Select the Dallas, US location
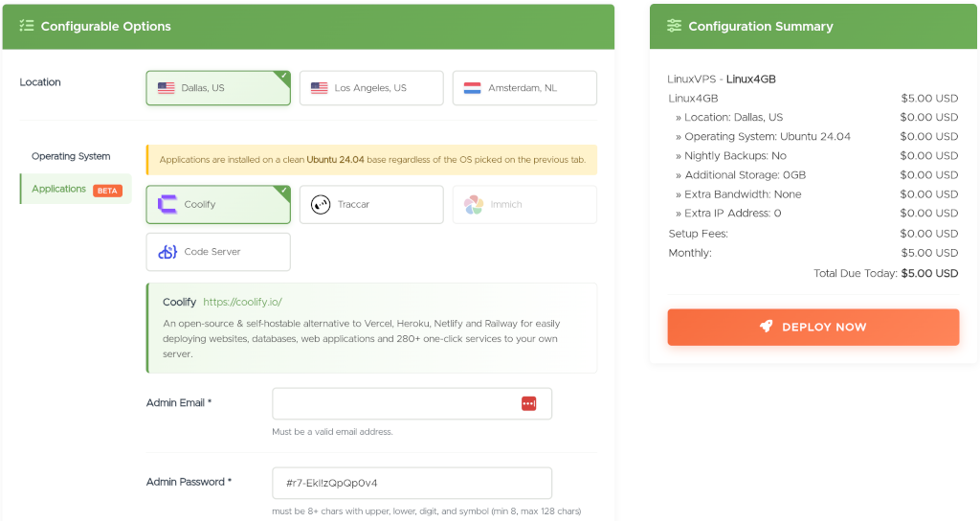The height and width of the screenshot is (522, 980). (218, 88)
